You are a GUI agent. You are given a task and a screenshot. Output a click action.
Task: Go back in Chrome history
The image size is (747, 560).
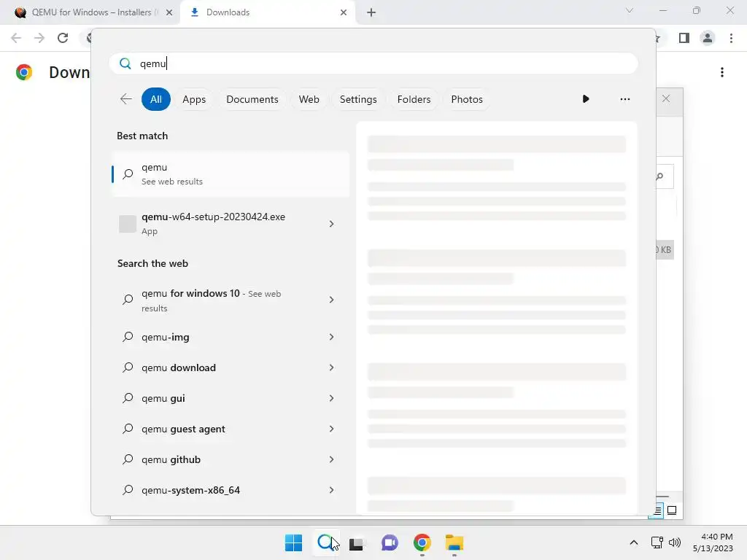(x=16, y=38)
